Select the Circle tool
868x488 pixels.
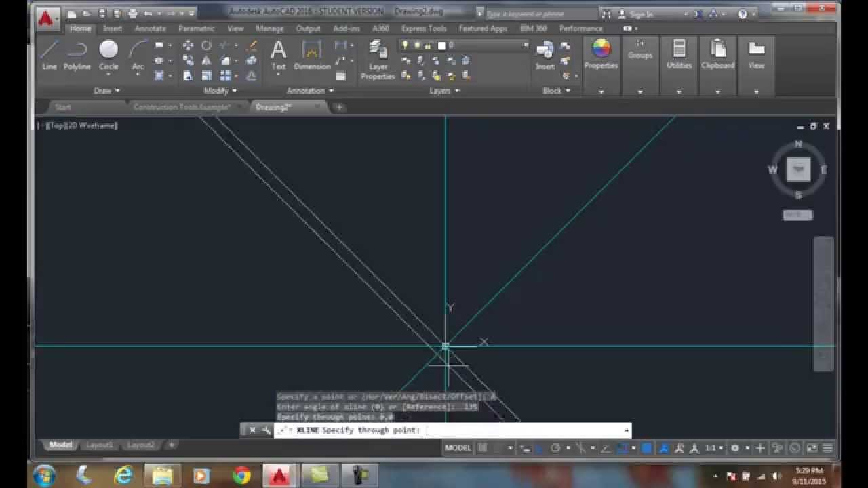(108, 56)
